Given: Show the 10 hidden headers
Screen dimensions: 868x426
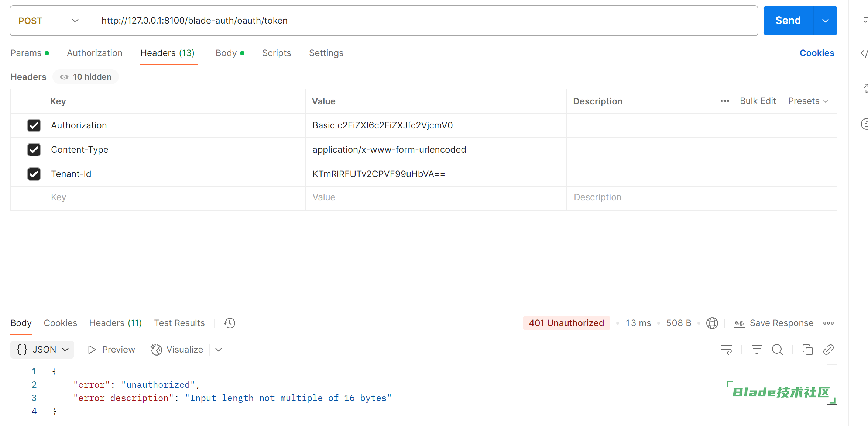Looking at the screenshot, I should tap(86, 77).
